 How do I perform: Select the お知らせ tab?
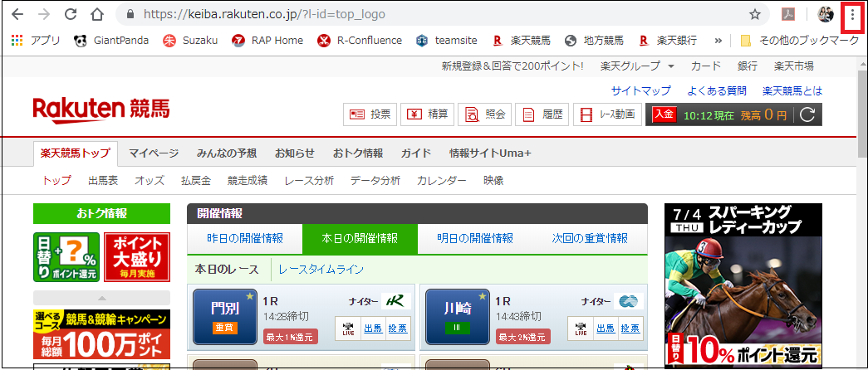[295, 153]
